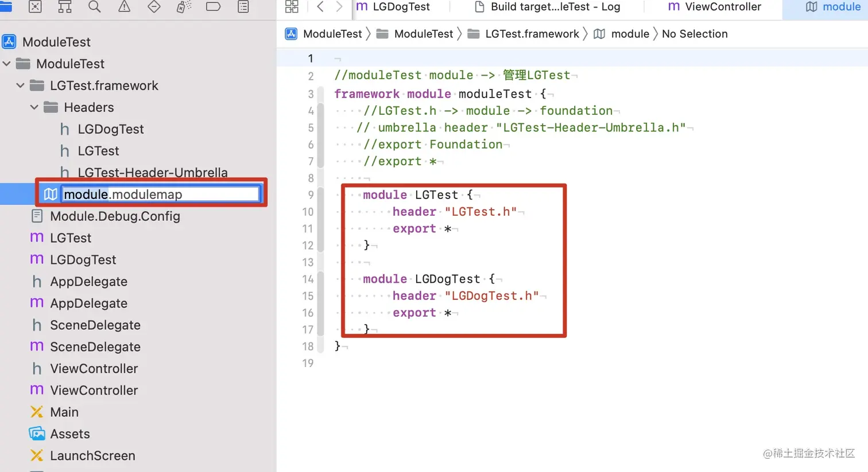
Task: Click the LGDogTest header file icon
Action: point(65,129)
